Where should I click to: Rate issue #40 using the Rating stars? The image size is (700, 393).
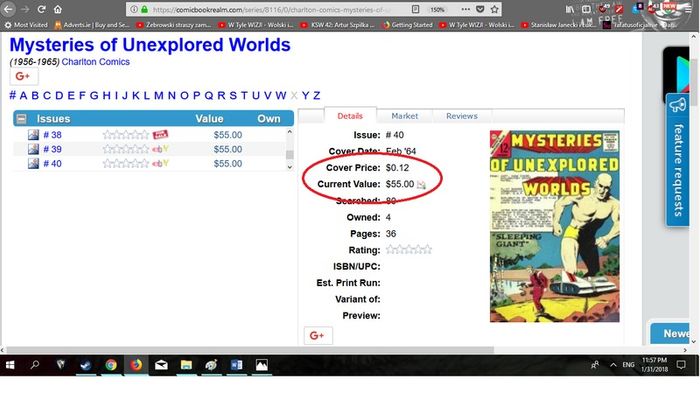409,250
